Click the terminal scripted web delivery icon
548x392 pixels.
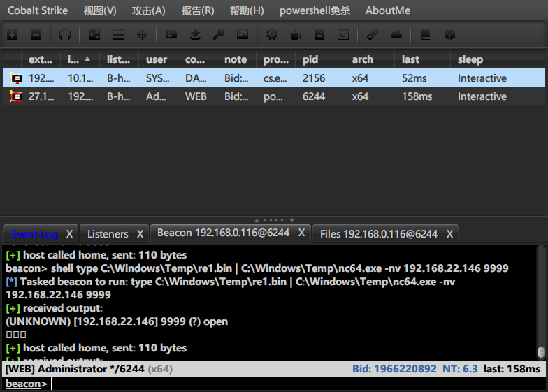coord(343,35)
